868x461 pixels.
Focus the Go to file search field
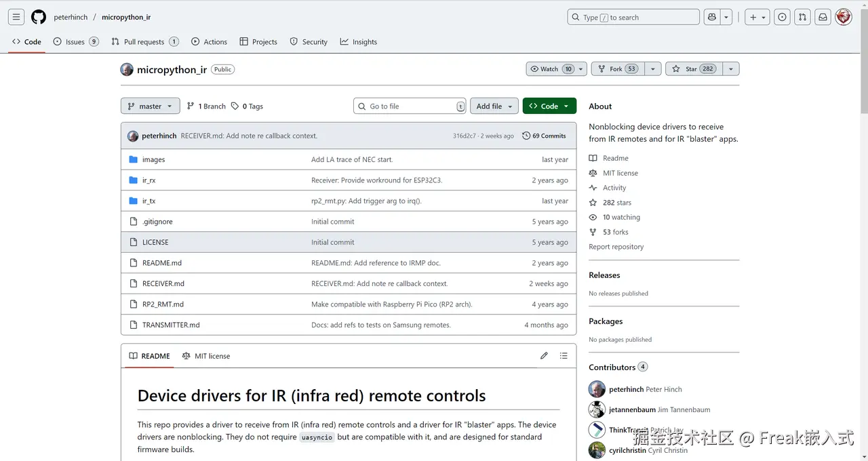point(410,106)
